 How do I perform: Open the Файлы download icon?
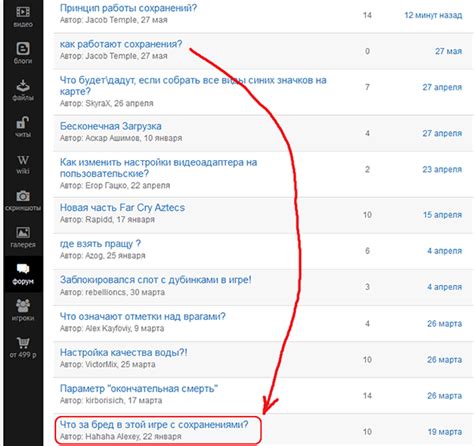pos(23,86)
